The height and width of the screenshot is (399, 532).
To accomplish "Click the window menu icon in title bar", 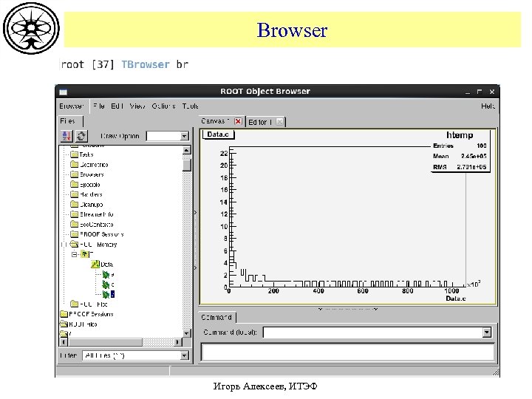I will 63,92.
